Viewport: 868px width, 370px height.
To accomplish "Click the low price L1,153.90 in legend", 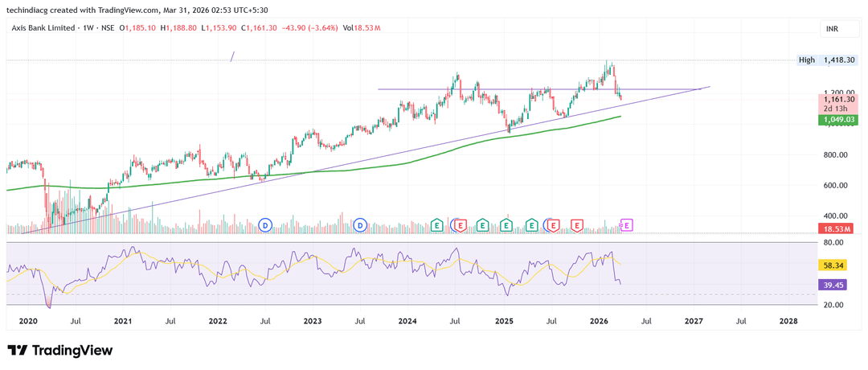I will pyautogui.click(x=219, y=27).
